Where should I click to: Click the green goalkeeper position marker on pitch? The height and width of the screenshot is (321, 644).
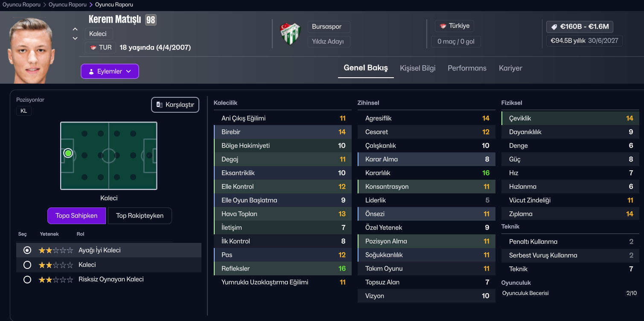[x=68, y=153]
